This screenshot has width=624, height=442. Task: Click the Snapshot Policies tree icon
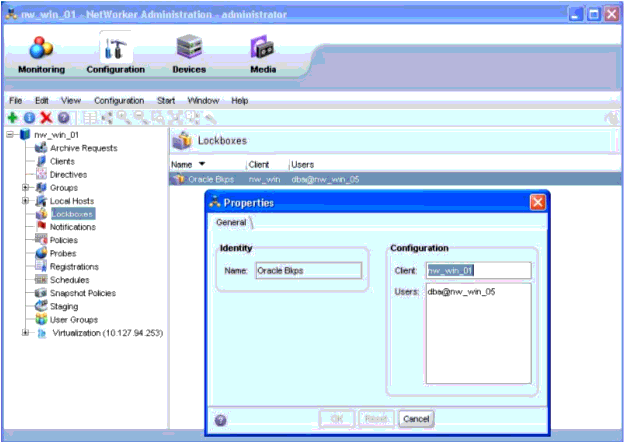41,293
